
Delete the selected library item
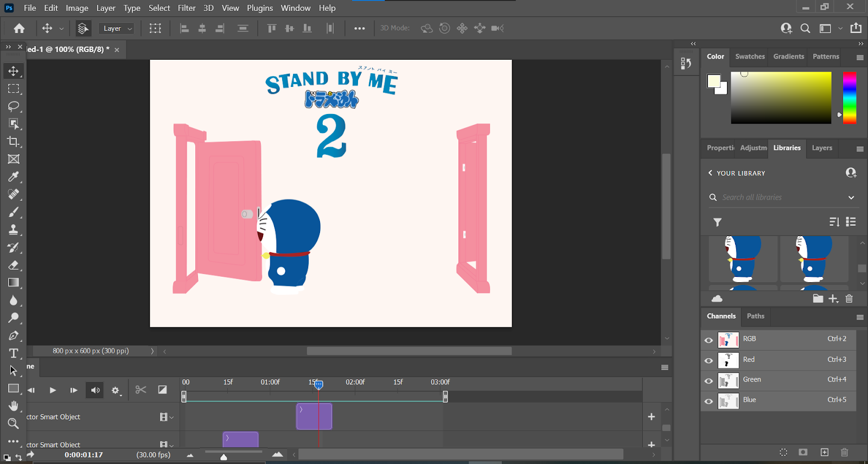(849, 298)
